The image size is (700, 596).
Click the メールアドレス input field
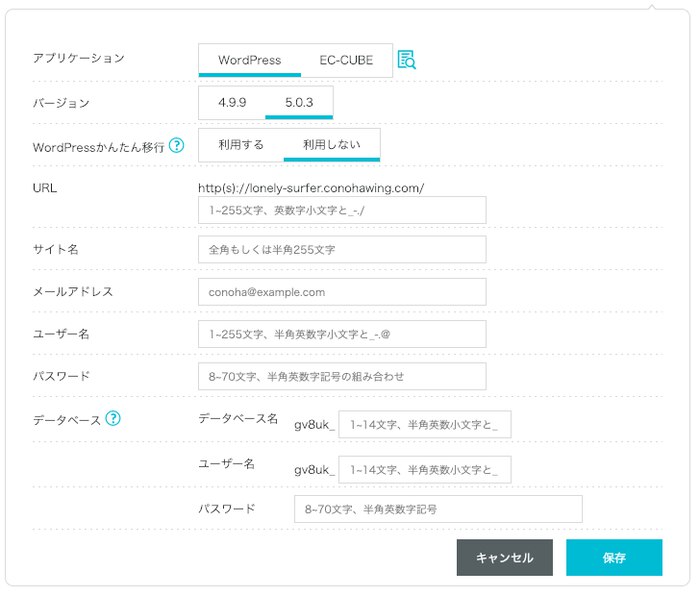point(342,292)
